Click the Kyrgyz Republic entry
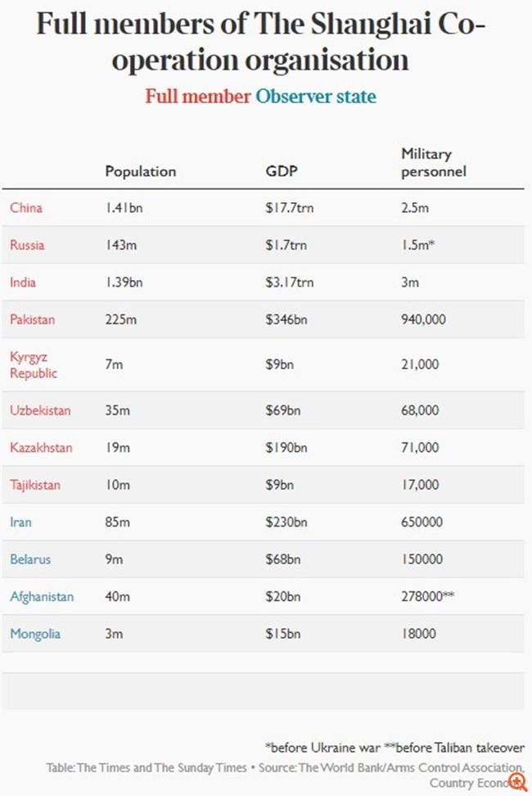This screenshot has height=796, width=532. 34,364
